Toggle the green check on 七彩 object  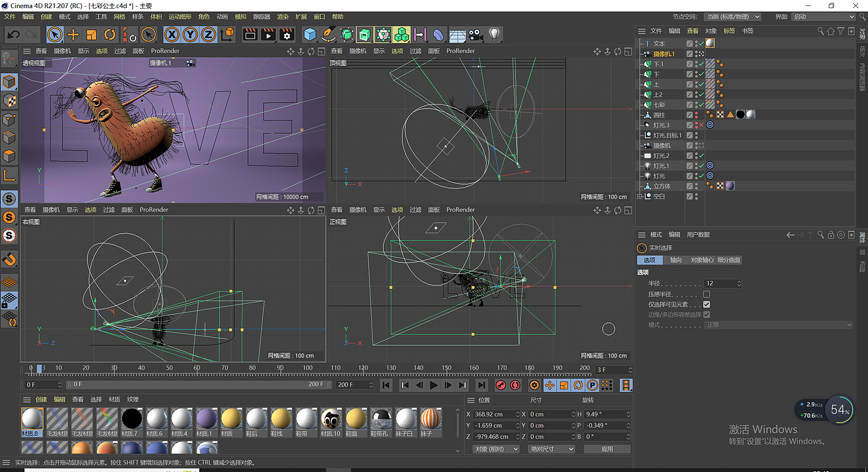point(701,104)
